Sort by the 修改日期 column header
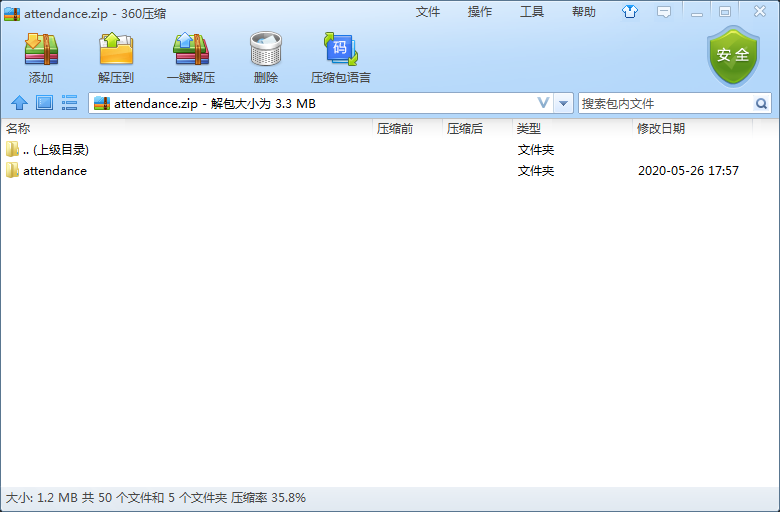This screenshot has height=512, width=780. pyautogui.click(x=692, y=129)
